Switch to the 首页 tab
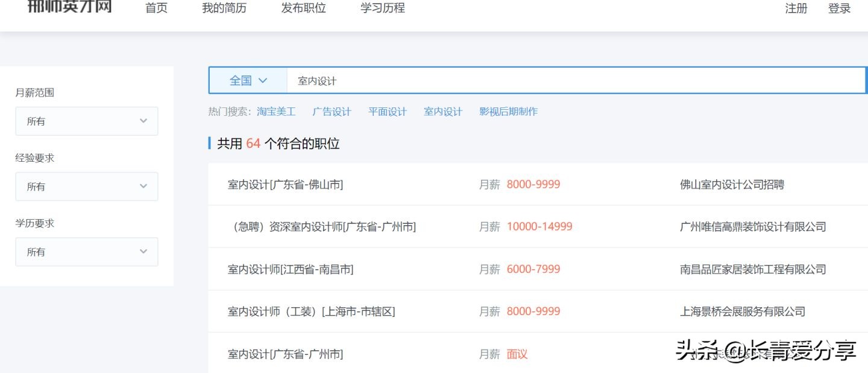Image resolution: width=868 pixels, height=373 pixels. coord(155,8)
